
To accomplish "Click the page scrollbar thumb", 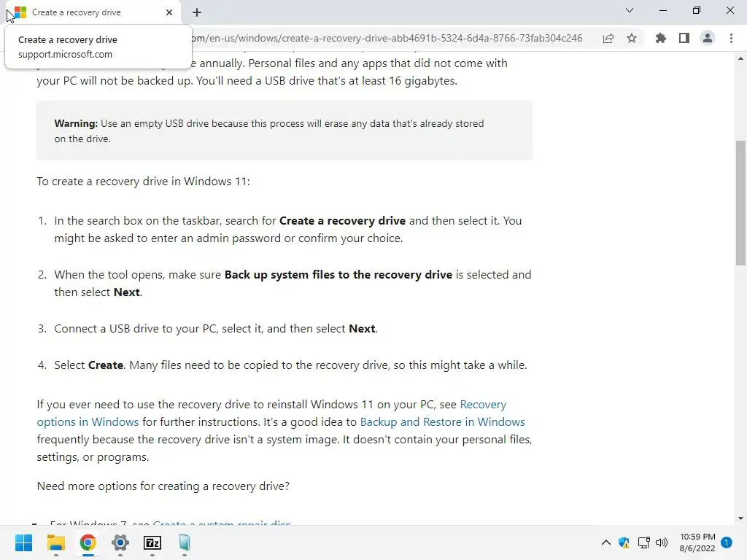I will coord(741,203).
